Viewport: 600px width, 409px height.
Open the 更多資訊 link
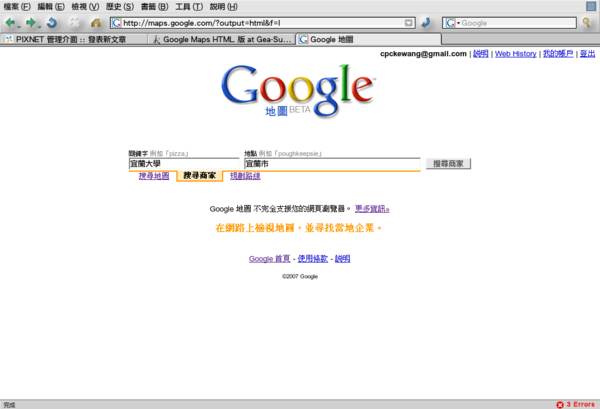tap(372, 209)
